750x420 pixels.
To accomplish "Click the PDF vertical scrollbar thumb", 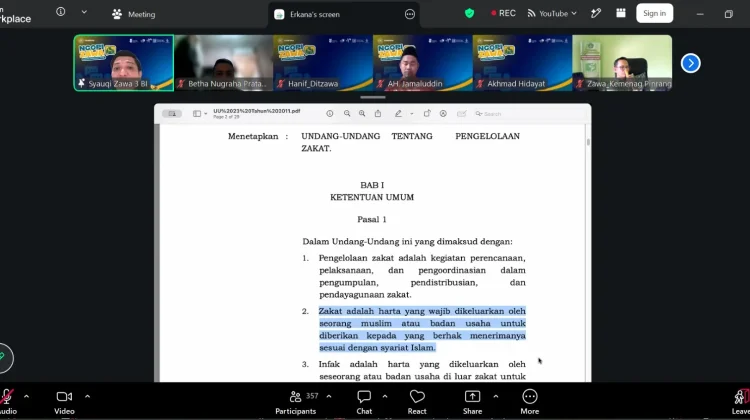I will pyautogui.click(x=588, y=142).
